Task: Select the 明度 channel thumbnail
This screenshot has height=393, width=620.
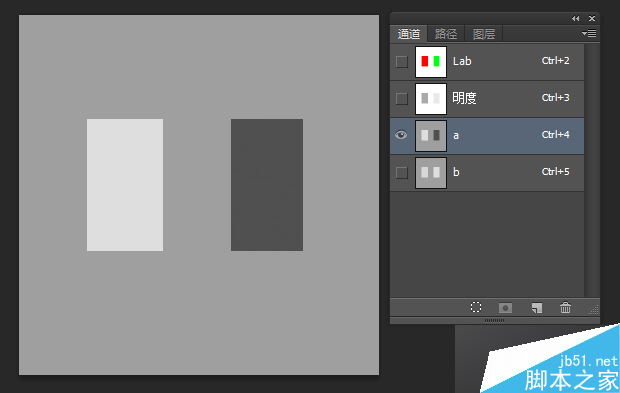Action: tap(431, 99)
